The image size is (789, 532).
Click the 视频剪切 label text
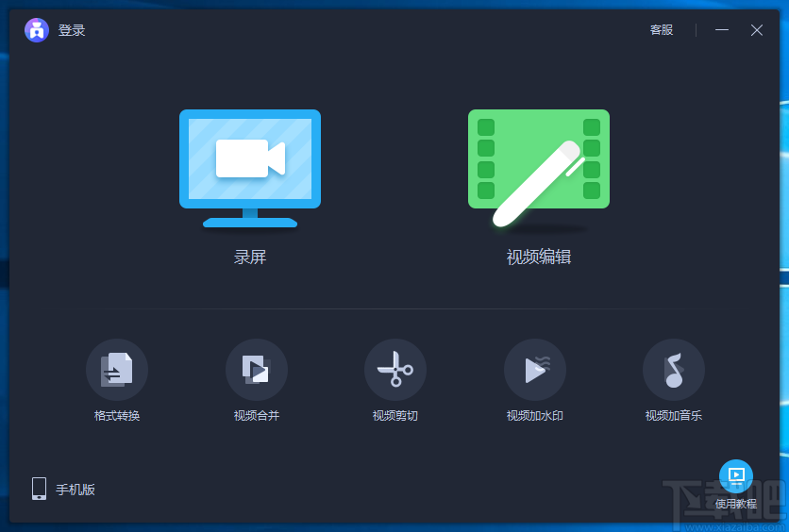coord(395,416)
